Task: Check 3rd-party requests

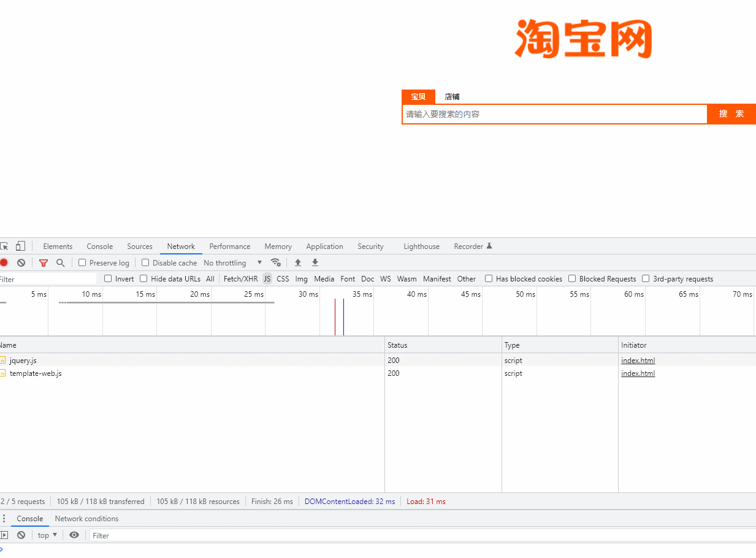Action: [x=646, y=278]
